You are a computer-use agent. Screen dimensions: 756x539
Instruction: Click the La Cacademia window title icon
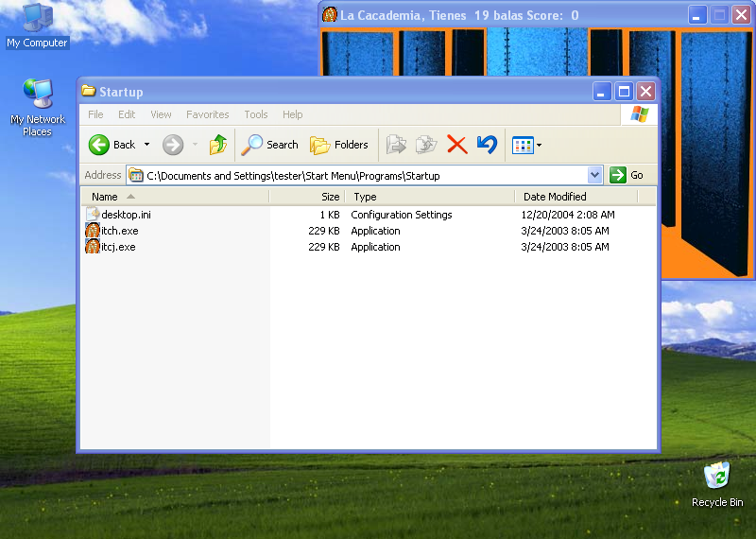[330, 14]
